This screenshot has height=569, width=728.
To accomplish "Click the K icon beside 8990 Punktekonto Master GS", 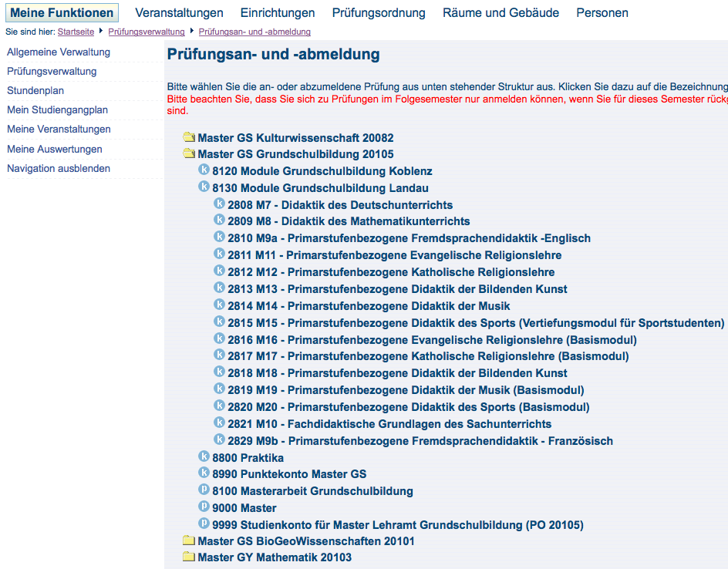I will point(204,473).
